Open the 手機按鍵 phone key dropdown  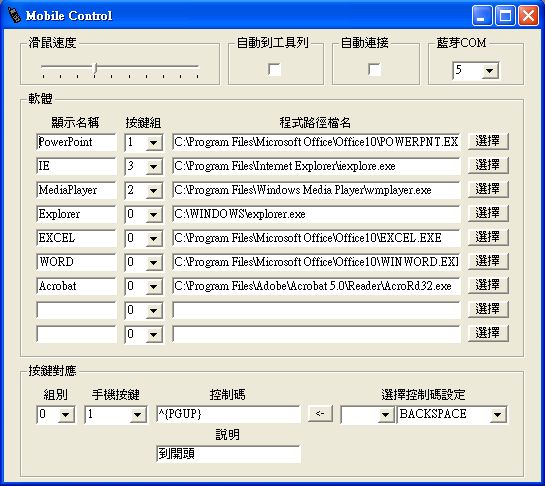[138, 414]
